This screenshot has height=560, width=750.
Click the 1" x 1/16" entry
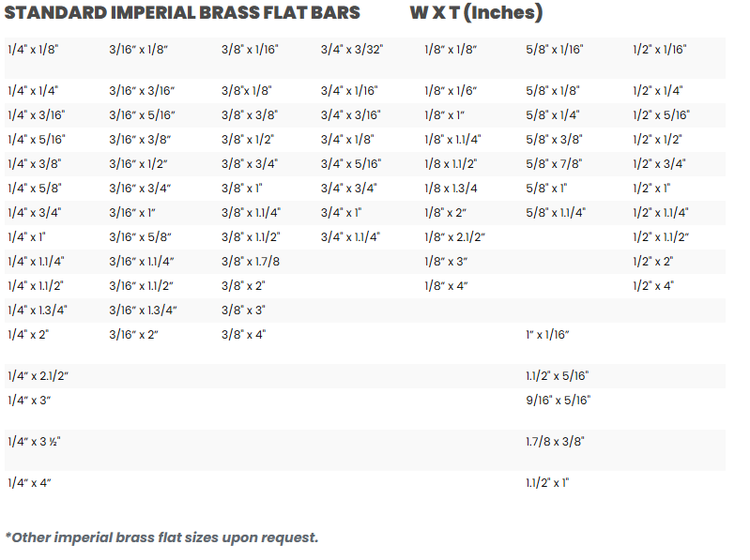[x=547, y=334]
